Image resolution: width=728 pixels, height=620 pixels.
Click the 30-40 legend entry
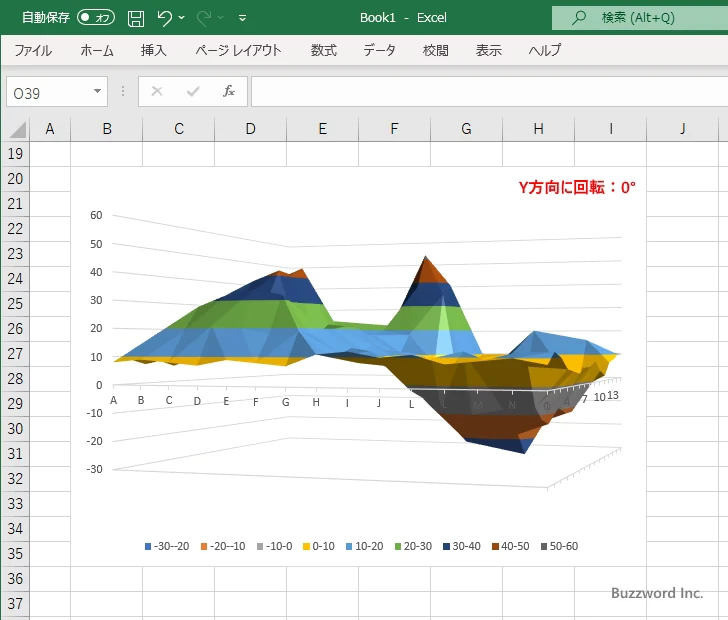(x=462, y=546)
